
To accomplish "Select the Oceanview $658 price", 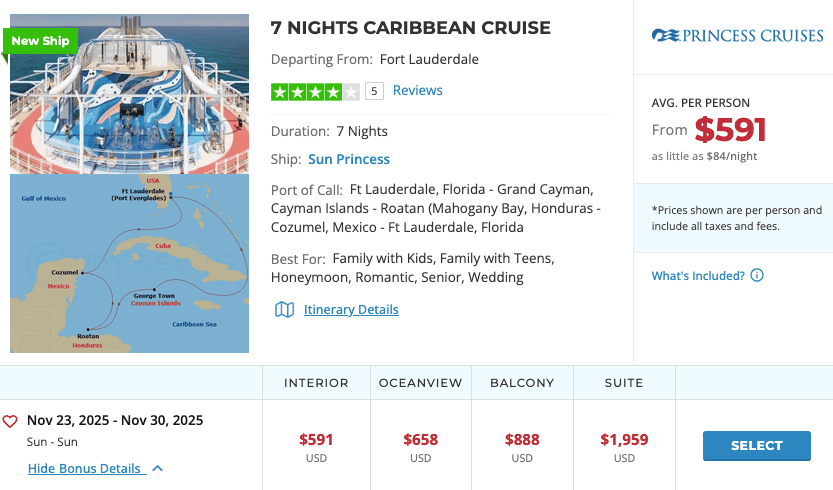I will 420,440.
